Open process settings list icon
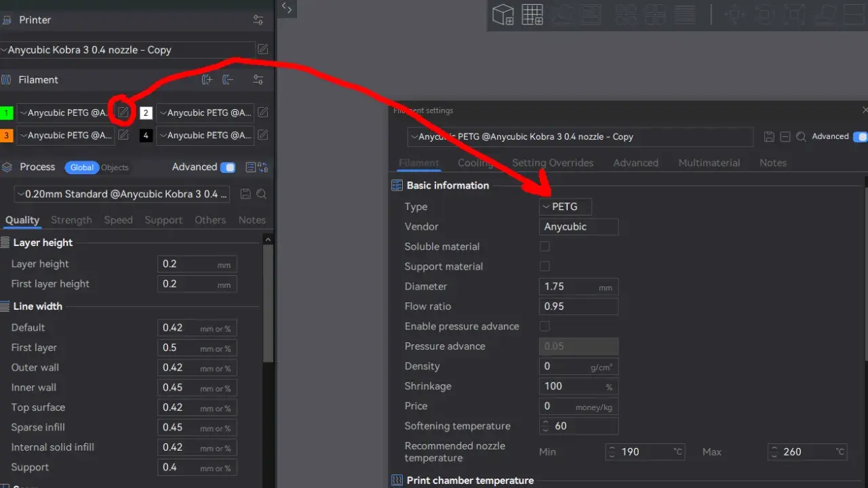The image size is (868, 488). [250, 167]
